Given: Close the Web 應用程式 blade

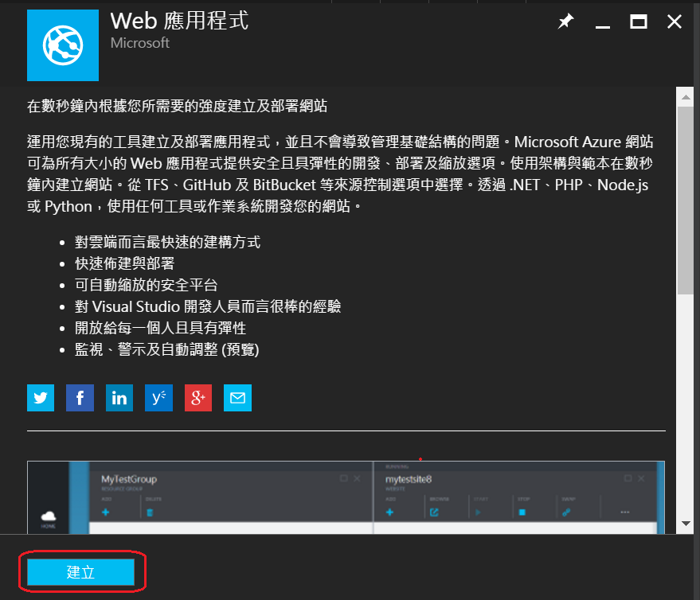Looking at the screenshot, I should (x=674, y=21).
